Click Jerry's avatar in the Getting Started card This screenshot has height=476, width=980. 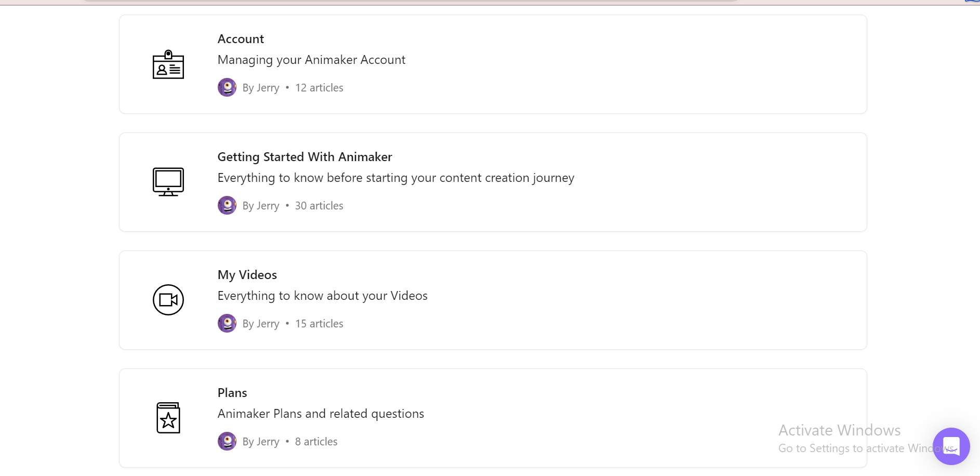[x=227, y=205]
